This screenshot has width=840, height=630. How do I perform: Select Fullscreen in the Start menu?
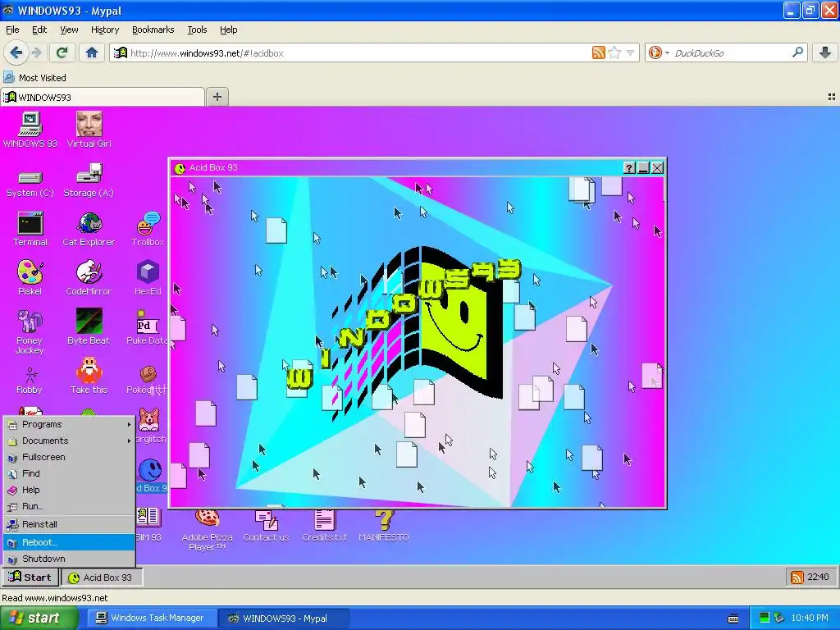tap(69, 458)
